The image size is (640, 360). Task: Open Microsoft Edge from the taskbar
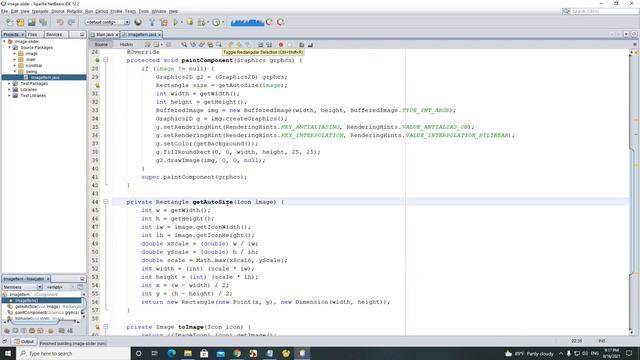171,353
